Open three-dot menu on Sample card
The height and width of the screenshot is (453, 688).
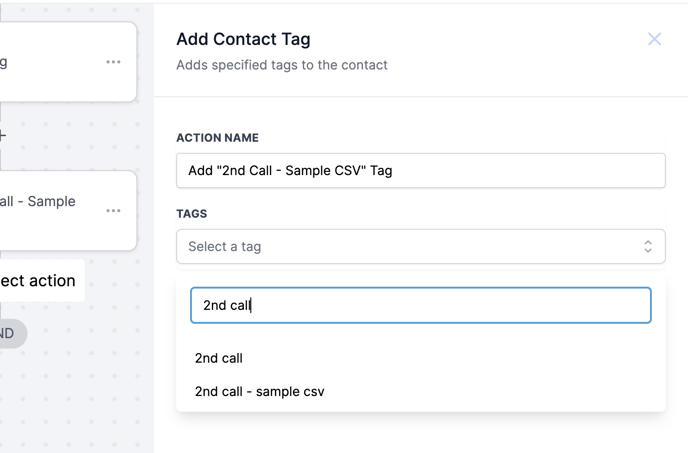[x=114, y=211]
